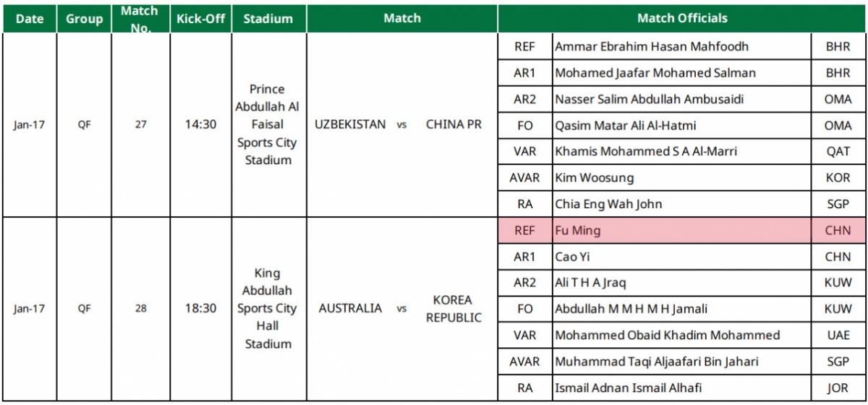Select the AUSTRALIA team name
Viewport: 868px width, 405px height.
350,308
